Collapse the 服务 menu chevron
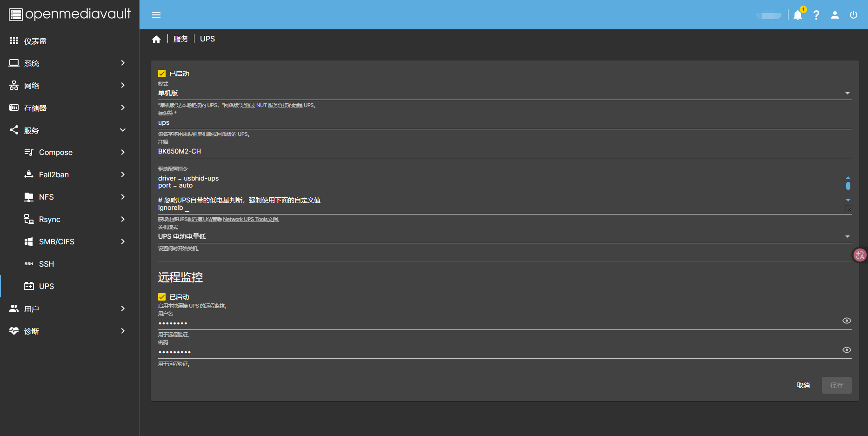Screen dimensions: 868x436 [123, 130]
